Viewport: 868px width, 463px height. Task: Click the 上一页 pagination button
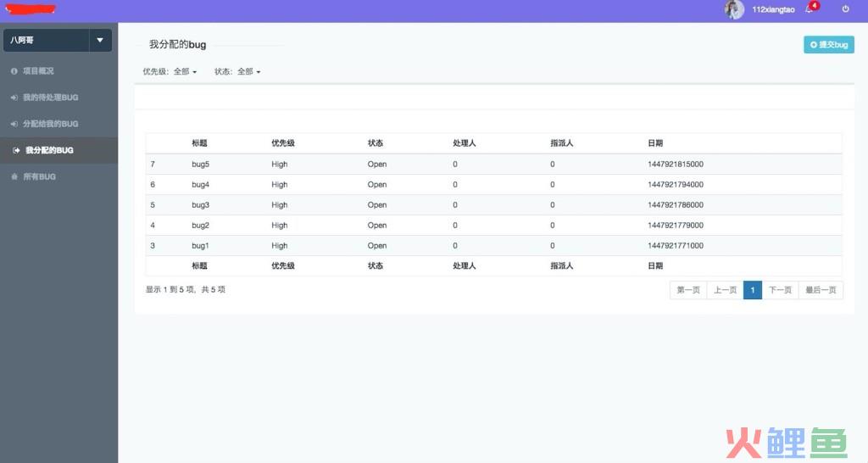click(726, 290)
